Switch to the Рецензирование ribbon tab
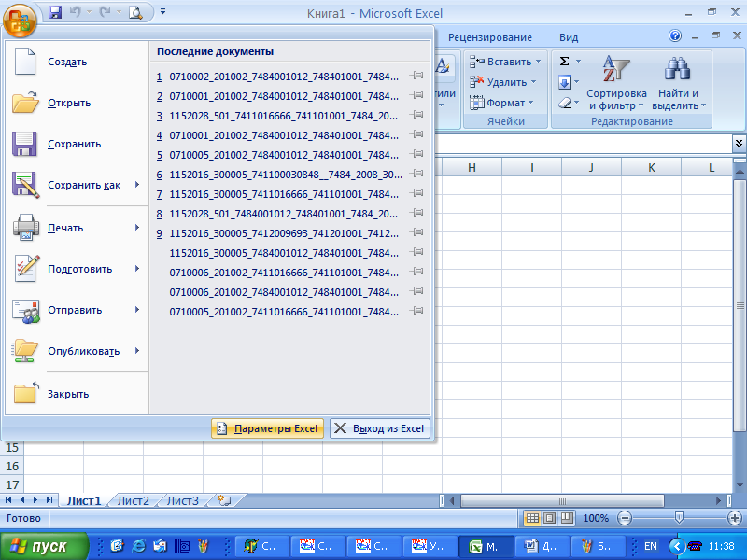This screenshot has height=560, width=747. (x=489, y=37)
